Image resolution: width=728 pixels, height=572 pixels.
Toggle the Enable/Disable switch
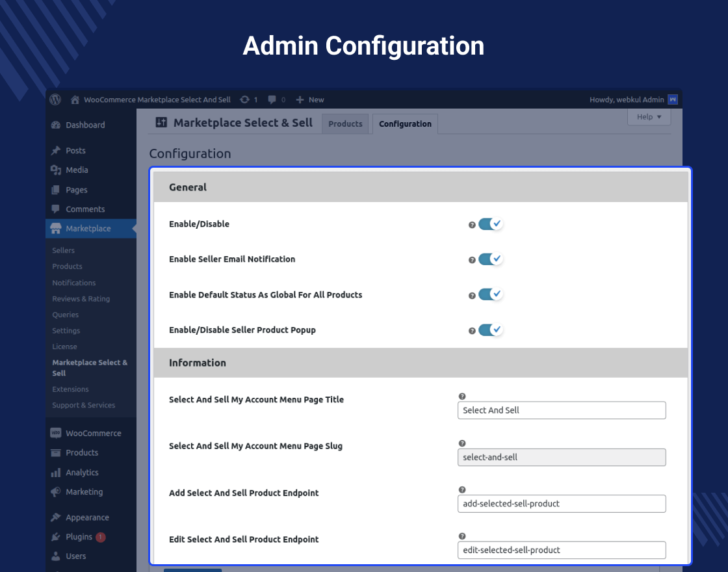tap(491, 224)
